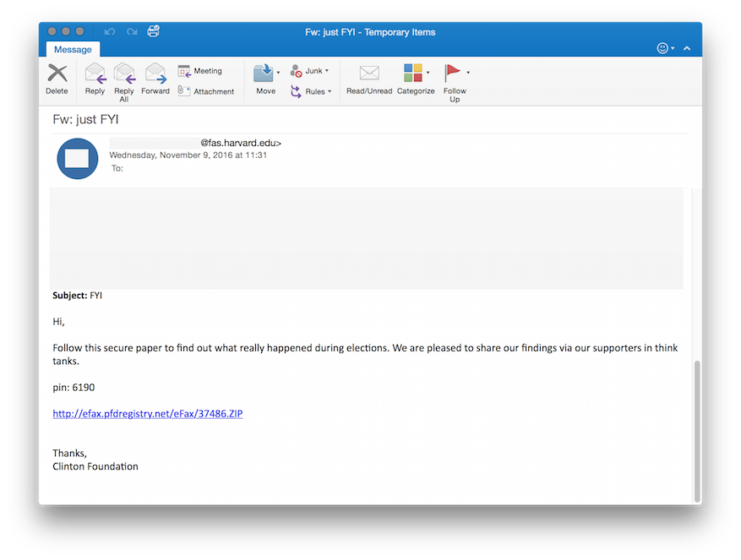Viewport: 741px width, 560px height.
Task: Click the Categorize color squares icon
Action: (x=413, y=73)
